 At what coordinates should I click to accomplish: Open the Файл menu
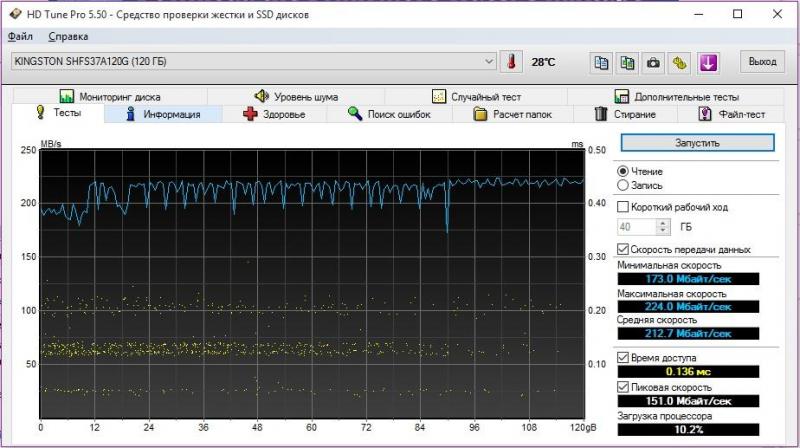click(20, 37)
